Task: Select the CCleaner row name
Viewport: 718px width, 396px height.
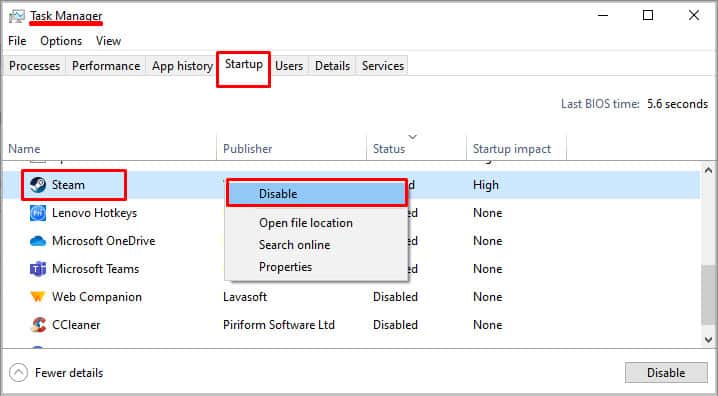Action: pyautogui.click(x=76, y=325)
